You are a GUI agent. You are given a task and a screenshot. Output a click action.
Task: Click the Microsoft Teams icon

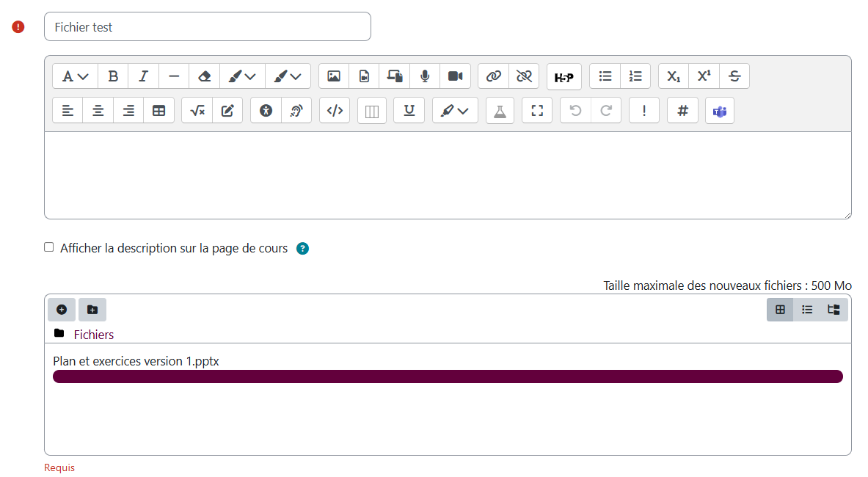(720, 111)
